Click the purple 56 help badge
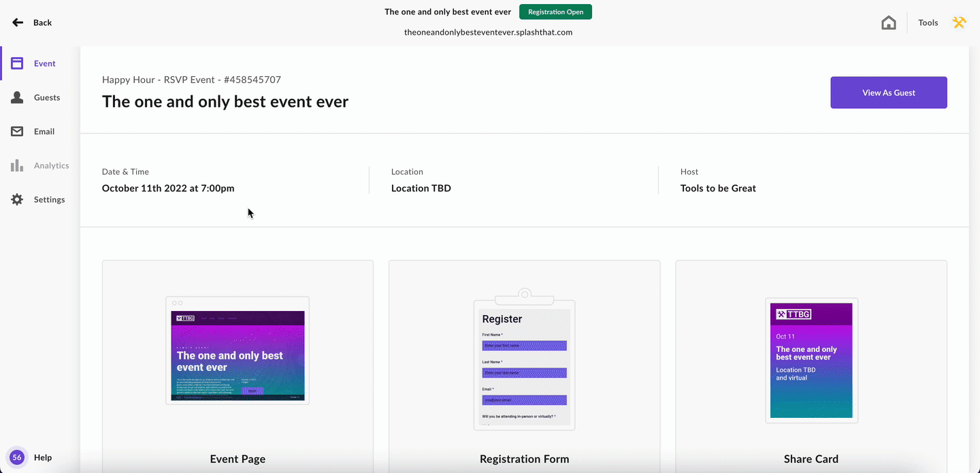Image resolution: width=980 pixels, height=473 pixels. click(x=17, y=457)
